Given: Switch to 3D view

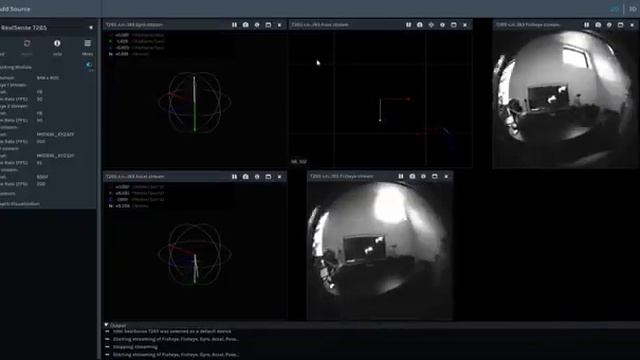Looking at the screenshot, I should pyautogui.click(x=633, y=9).
